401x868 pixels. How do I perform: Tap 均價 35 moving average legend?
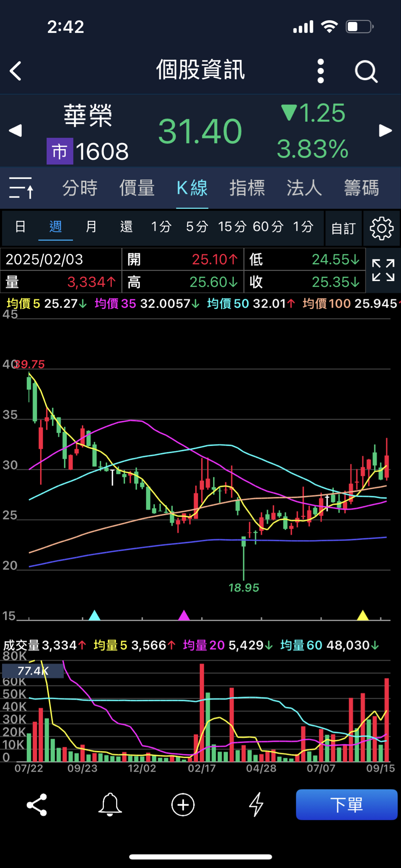pyautogui.click(x=147, y=303)
